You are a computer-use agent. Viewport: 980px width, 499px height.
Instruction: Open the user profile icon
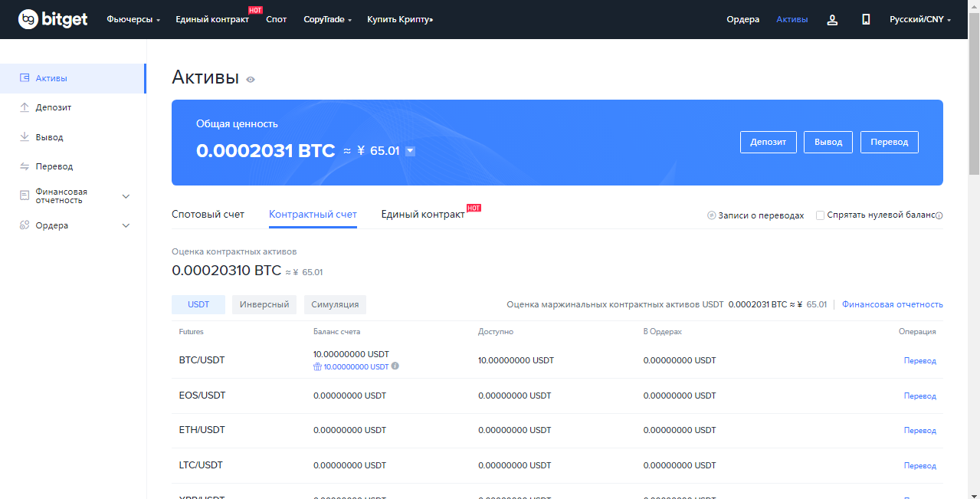pos(832,20)
